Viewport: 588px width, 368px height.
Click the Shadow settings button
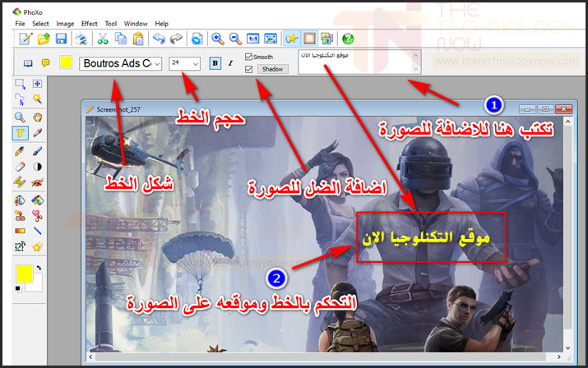click(273, 69)
